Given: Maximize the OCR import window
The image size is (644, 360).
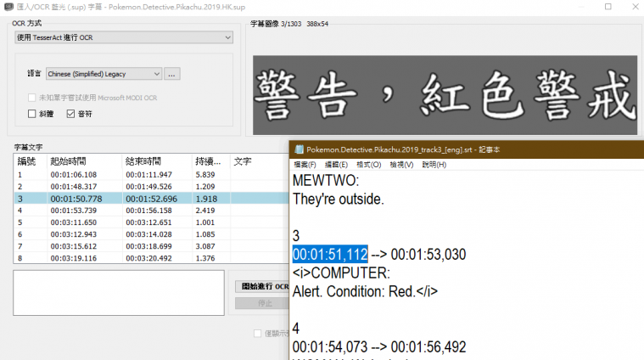Looking at the screenshot, I should (608, 7).
